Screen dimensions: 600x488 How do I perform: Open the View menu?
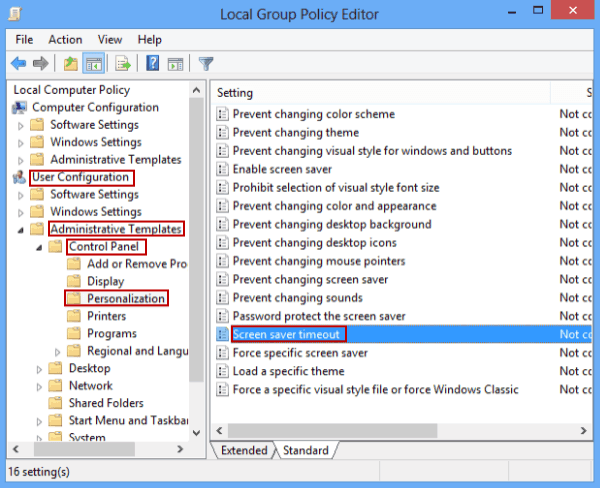tap(110, 39)
